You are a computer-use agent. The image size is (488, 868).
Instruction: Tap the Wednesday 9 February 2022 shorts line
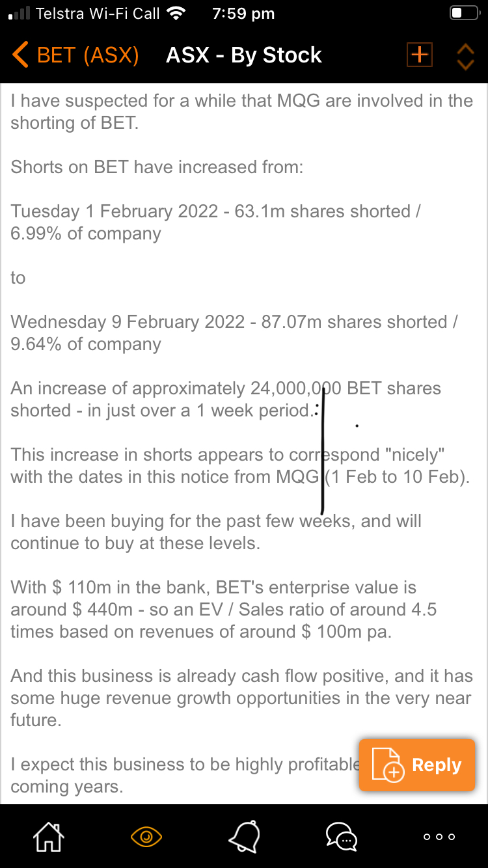coord(234,333)
